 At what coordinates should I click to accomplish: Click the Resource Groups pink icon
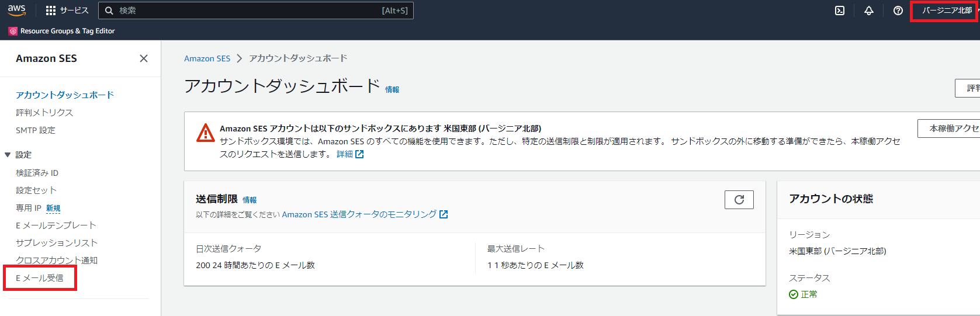13,31
